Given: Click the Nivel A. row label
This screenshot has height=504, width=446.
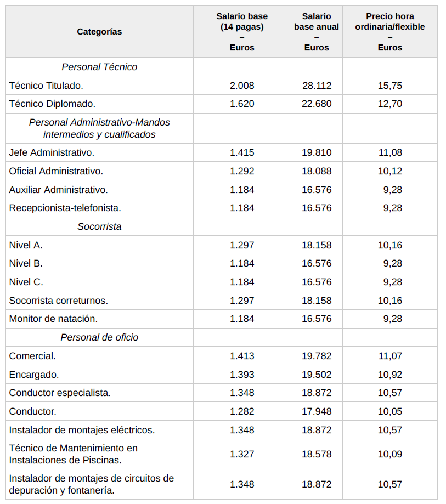Looking at the screenshot, I should pyautogui.click(x=26, y=245).
